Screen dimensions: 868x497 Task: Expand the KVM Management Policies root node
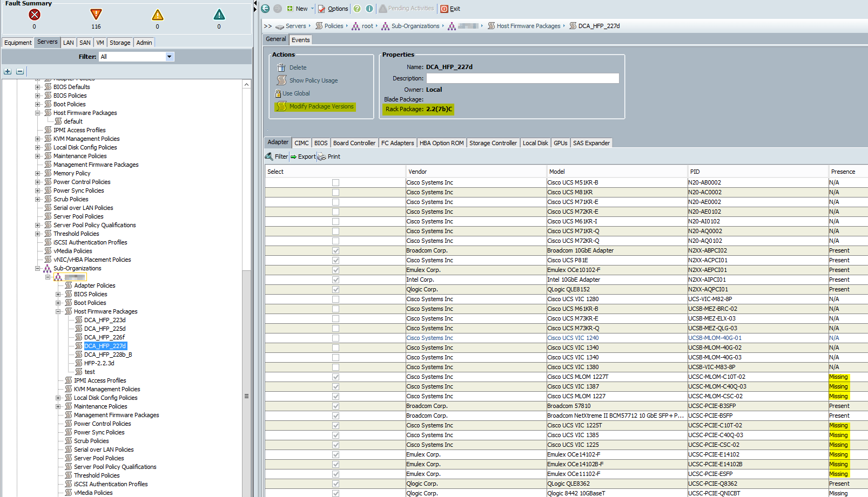[x=38, y=139]
